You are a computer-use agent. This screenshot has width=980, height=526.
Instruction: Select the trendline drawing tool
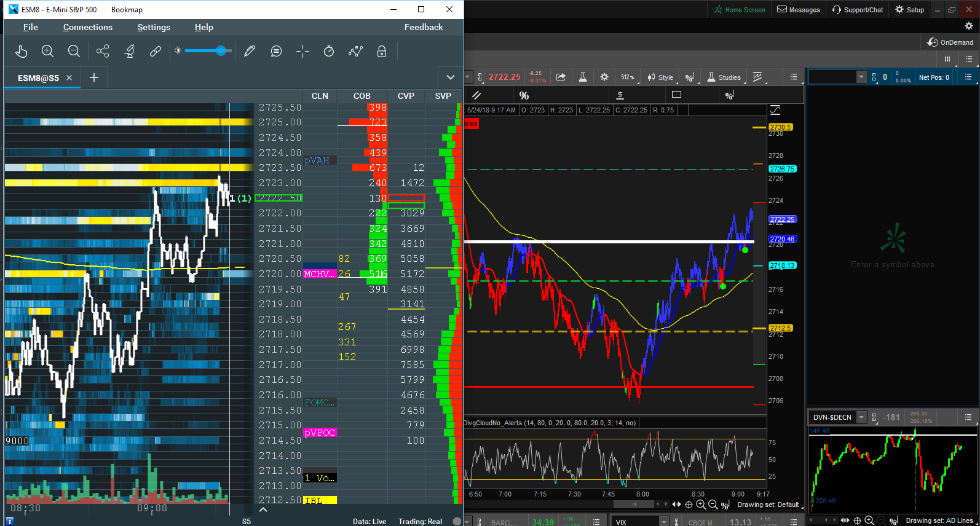coord(476,95)
